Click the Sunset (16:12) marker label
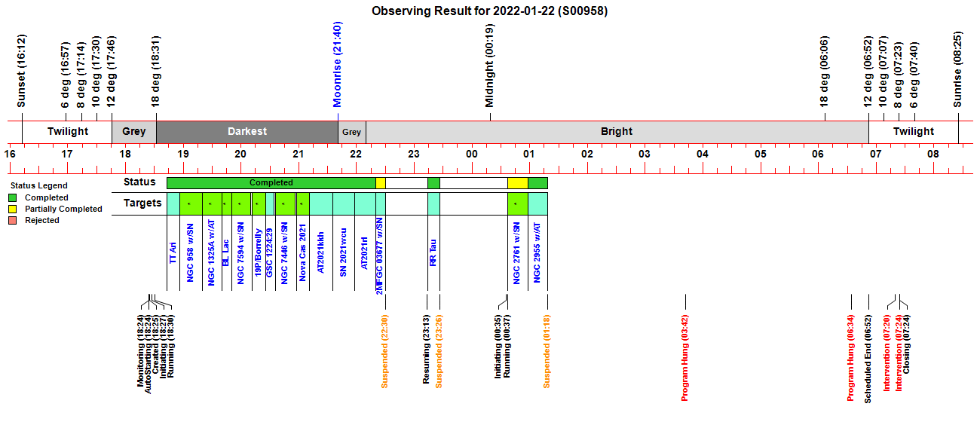This screenshot has width=980, height=422. click(22, 70)
